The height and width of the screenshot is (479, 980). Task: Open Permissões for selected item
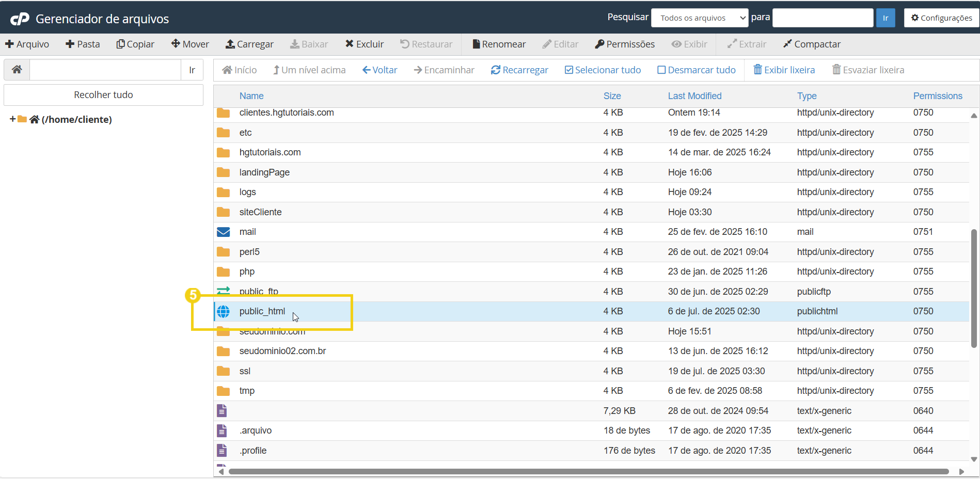(625, 44)
